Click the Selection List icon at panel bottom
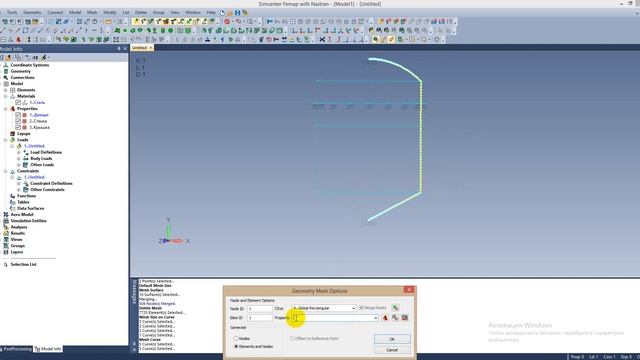 pyautogui.click(x=6, y=264)
